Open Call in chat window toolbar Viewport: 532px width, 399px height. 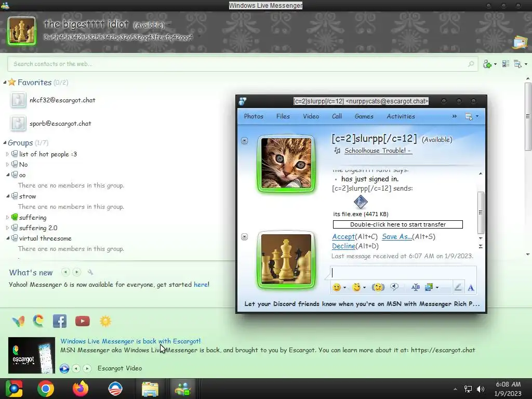[337, 116]
